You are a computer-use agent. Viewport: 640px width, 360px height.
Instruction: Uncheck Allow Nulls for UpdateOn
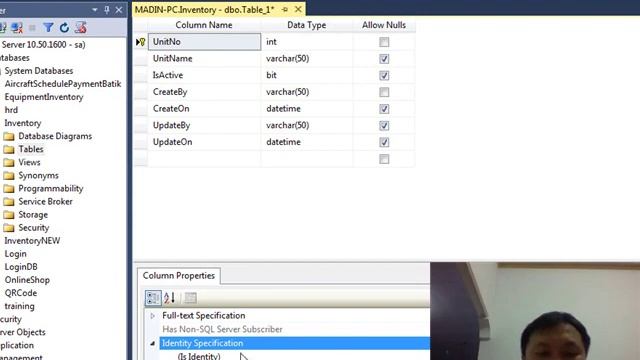coord(384,142)
